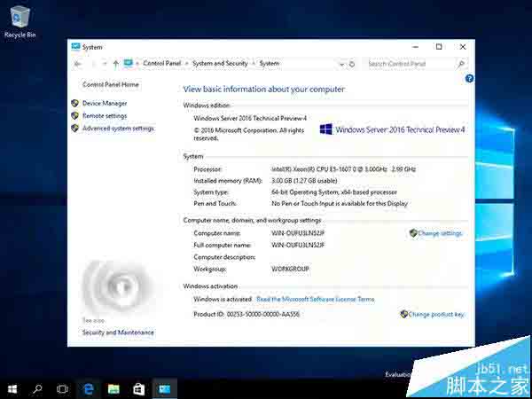Image resolution: width=532 pixels, height=399 pixels.
Task: Click the Search Control Panel field
Action: pos(416,64)
